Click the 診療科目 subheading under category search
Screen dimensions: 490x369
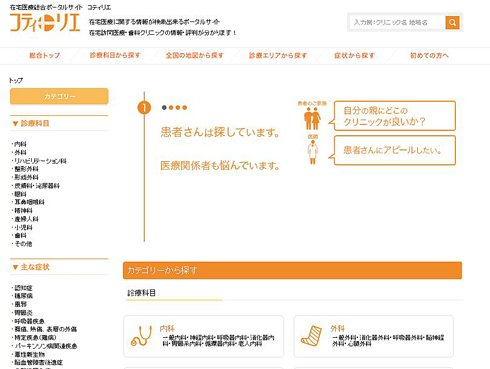tap(142, 293)
